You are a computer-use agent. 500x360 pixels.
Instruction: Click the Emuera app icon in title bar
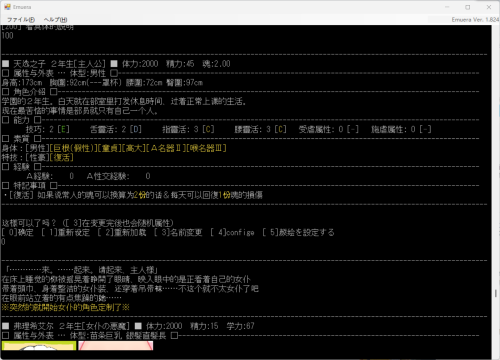click(7, 7)
